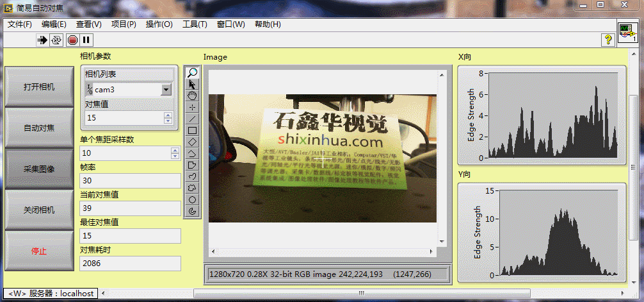Screen dimensions: 644x302
Task: Select the Pan hand tool
Action: tap(192, 95)
